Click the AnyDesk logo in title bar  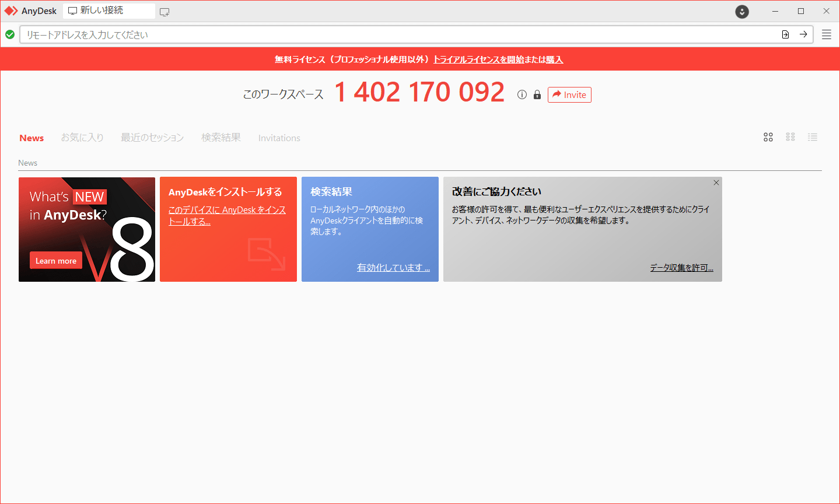(x=11, y=11)
